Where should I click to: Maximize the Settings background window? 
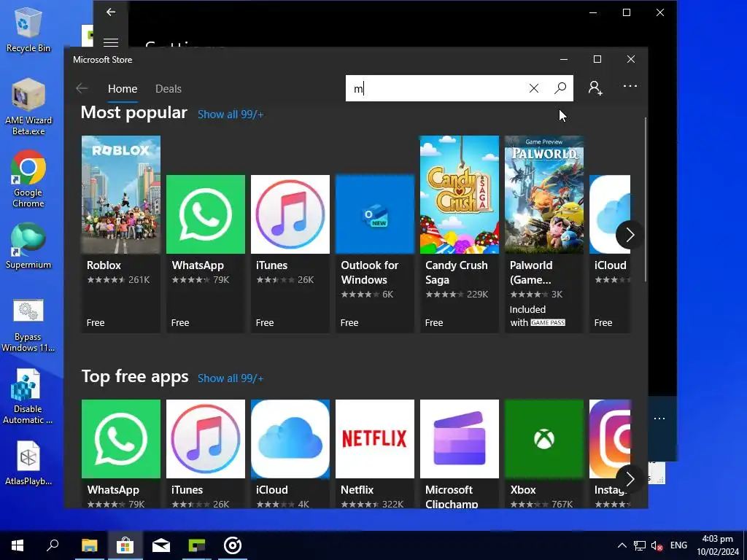pyautogui.click(x=627, y=12)
